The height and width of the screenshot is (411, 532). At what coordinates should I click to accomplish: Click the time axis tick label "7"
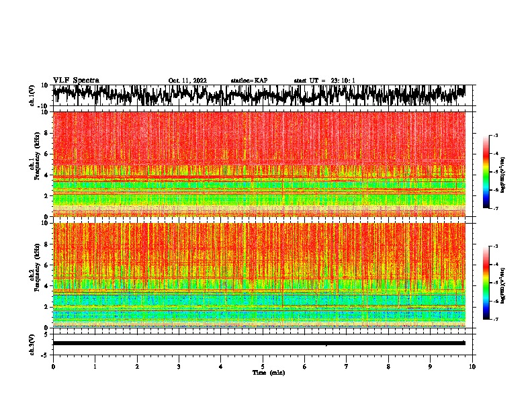[347, 367]
